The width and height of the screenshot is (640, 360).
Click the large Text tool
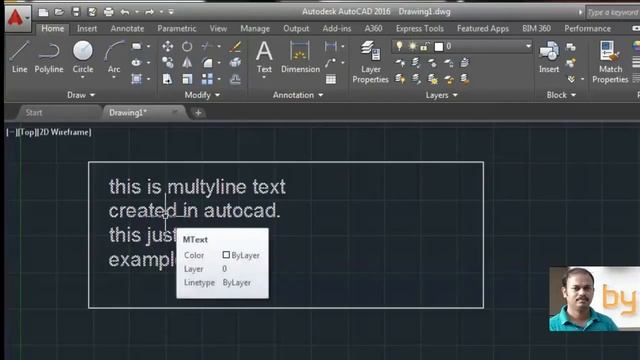[x=264, y=57]
